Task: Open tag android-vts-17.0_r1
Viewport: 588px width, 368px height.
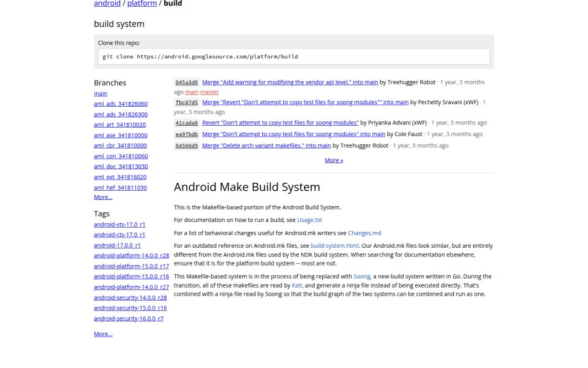Action: pyautogui.click(x=119, y=224)
